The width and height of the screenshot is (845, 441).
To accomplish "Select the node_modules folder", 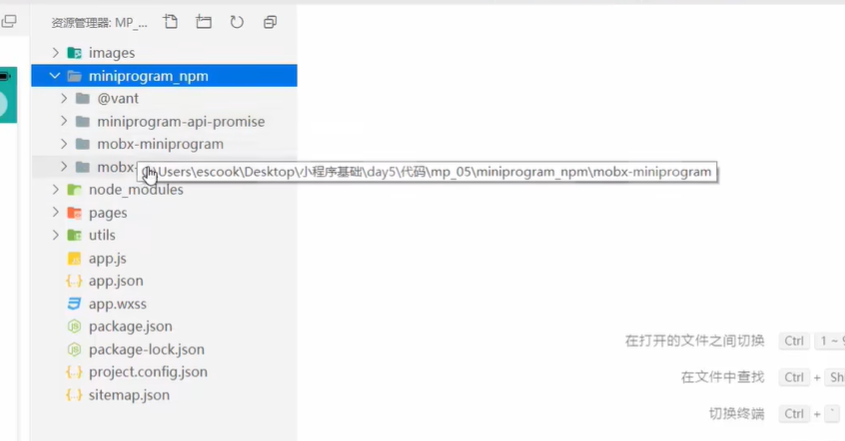I will pyautogui.click(x=164, y=189).
